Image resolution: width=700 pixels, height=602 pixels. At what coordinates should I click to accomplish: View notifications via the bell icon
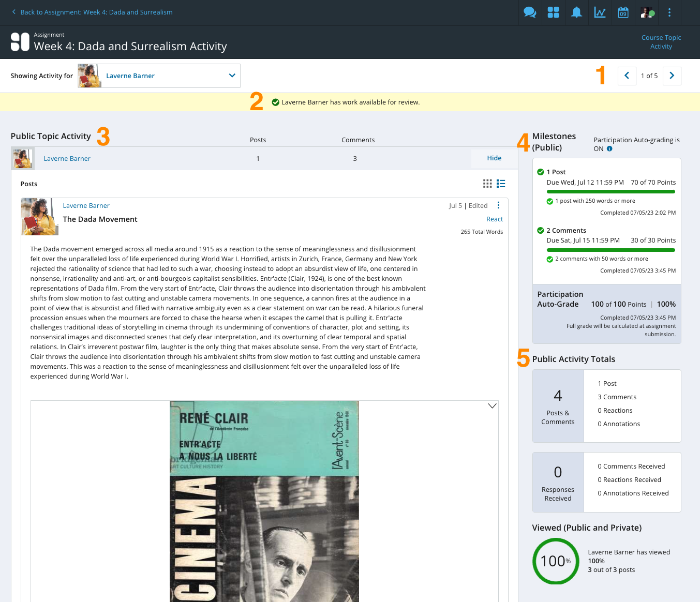click(576, 12)
